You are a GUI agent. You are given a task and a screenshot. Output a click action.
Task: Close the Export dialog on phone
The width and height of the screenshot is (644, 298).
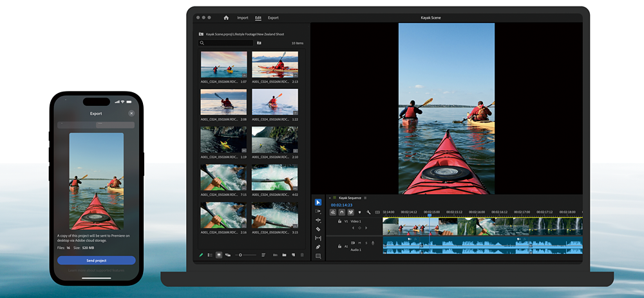click(131, 113)
